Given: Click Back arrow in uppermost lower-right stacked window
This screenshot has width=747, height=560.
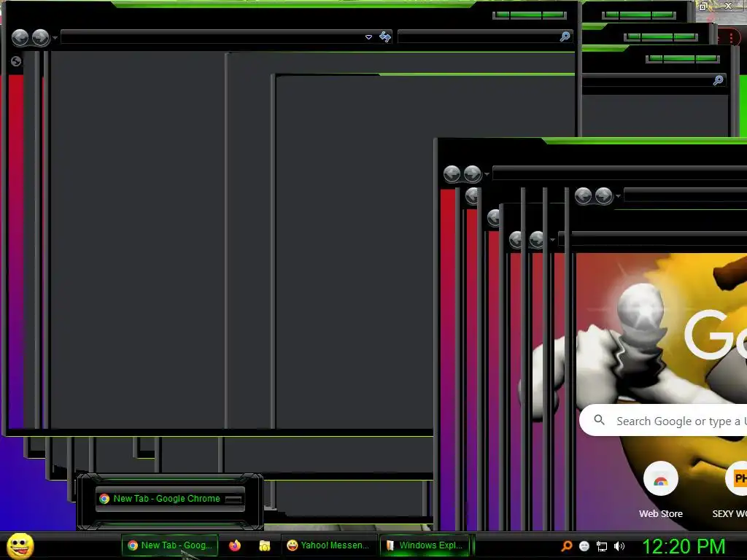Looking at the screenshot, I should tap(452, 174).
